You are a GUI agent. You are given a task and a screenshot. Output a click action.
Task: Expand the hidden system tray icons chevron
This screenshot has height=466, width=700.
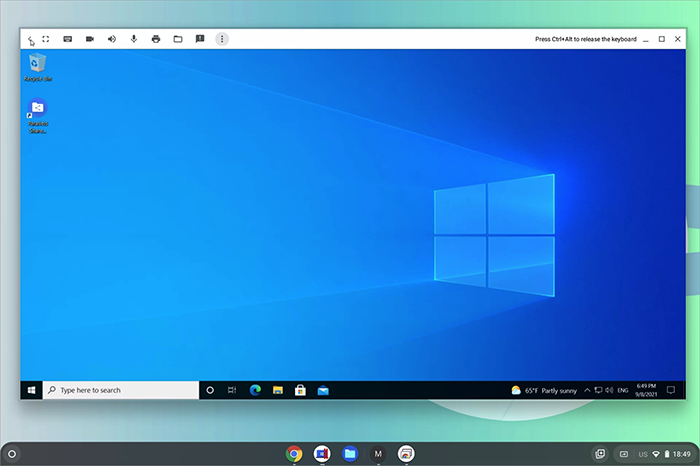coord(587,389)
